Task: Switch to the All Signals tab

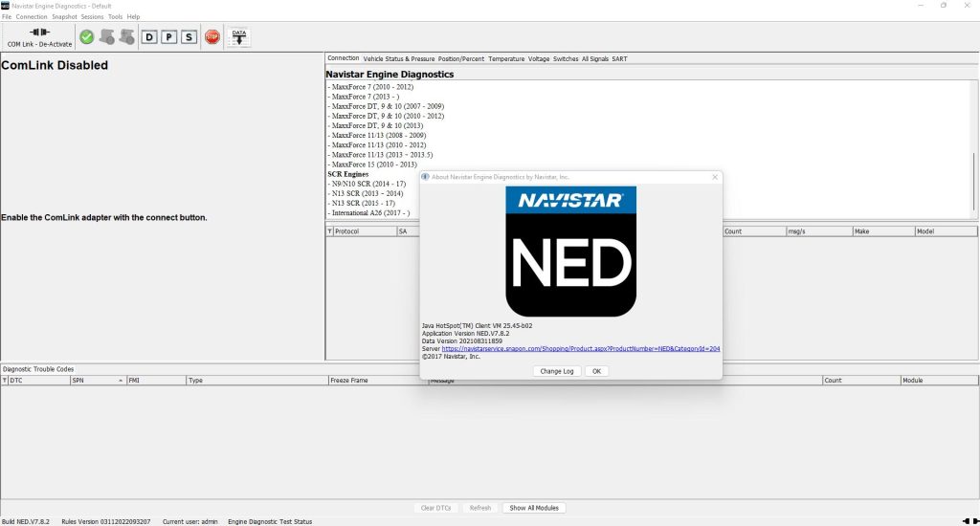Action: (x=595, y=58)
